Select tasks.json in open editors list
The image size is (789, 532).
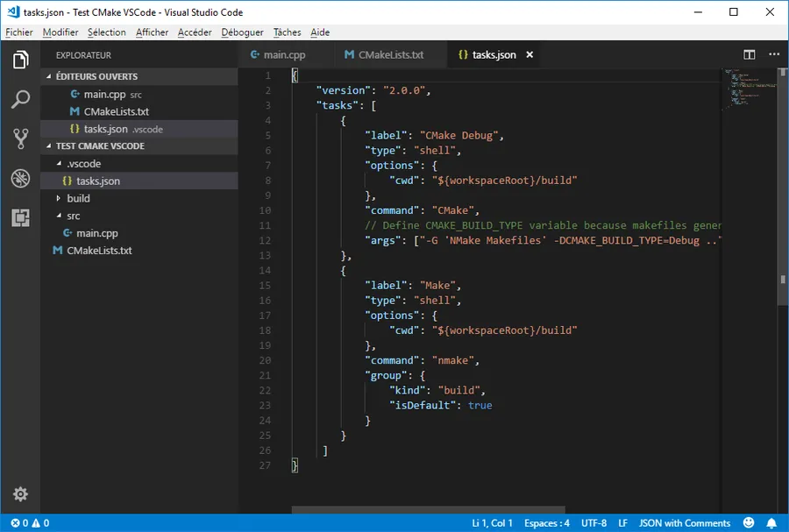(x=139, y=129)
